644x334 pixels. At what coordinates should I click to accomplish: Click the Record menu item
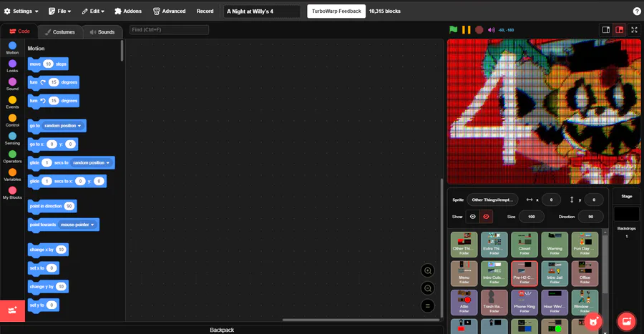(x=205, y=11)
